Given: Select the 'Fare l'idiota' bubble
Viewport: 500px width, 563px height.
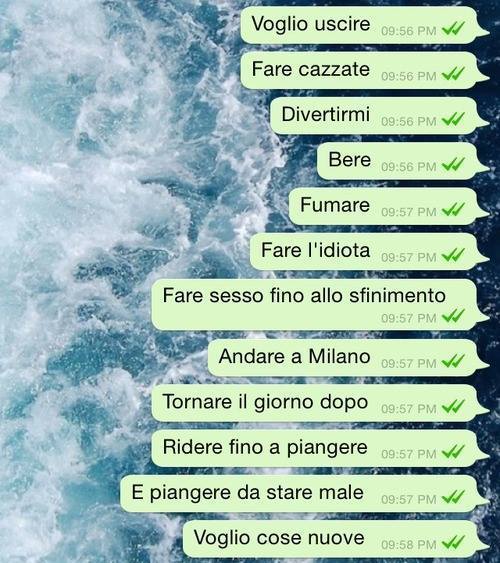Looking at the screenshot, I should coord(366,252).
